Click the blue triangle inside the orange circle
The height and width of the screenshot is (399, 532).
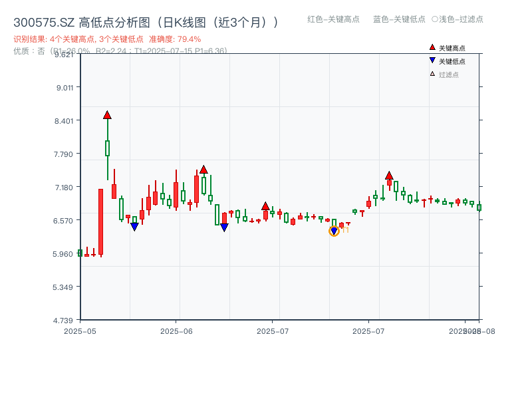pyautogui.click(x=334, y=231)
